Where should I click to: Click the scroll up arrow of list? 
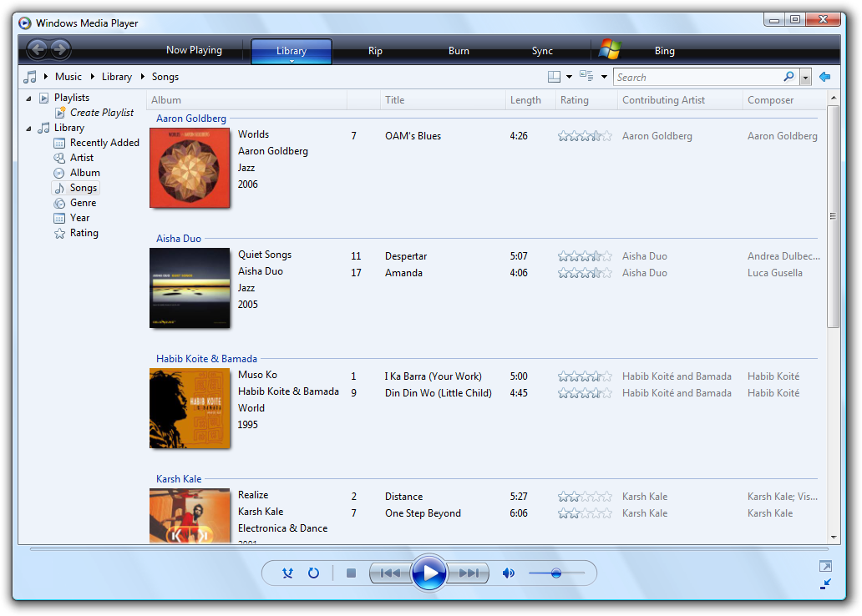(834, 98)
